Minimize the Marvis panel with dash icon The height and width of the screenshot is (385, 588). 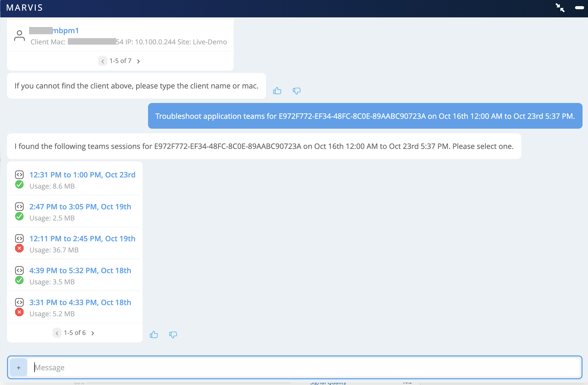click(579, 8)
